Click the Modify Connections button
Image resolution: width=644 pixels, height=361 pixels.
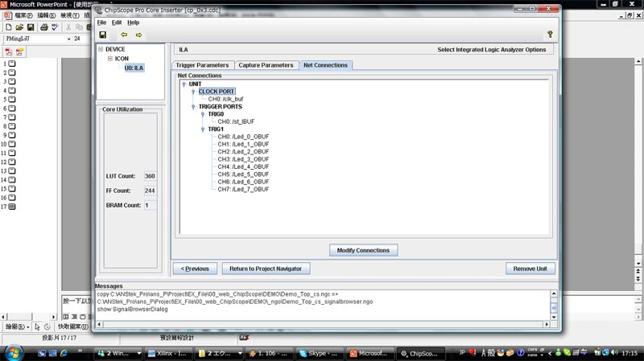pos(363,250)
